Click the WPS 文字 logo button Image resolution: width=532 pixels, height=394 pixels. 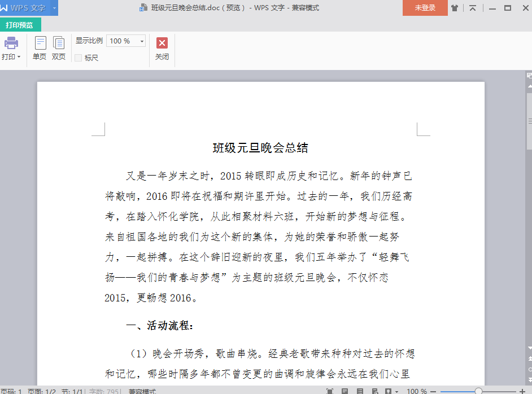tap(25, 8)
